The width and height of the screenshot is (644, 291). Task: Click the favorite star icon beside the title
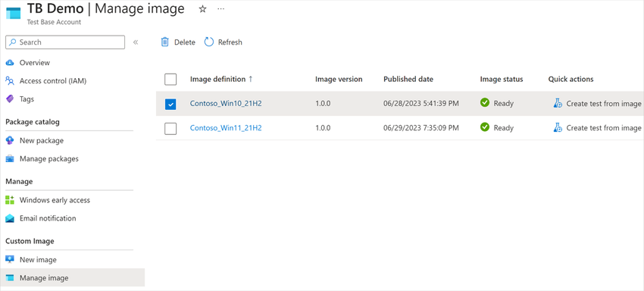tap(202, 9)
